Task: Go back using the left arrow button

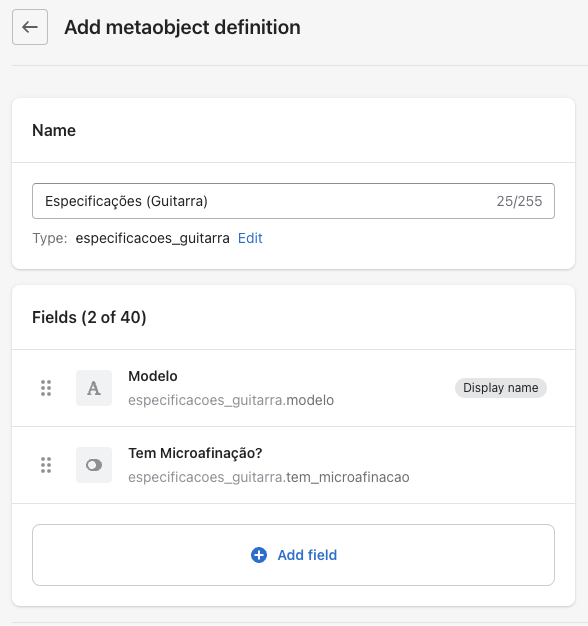Action: click(x=30, y=27)
